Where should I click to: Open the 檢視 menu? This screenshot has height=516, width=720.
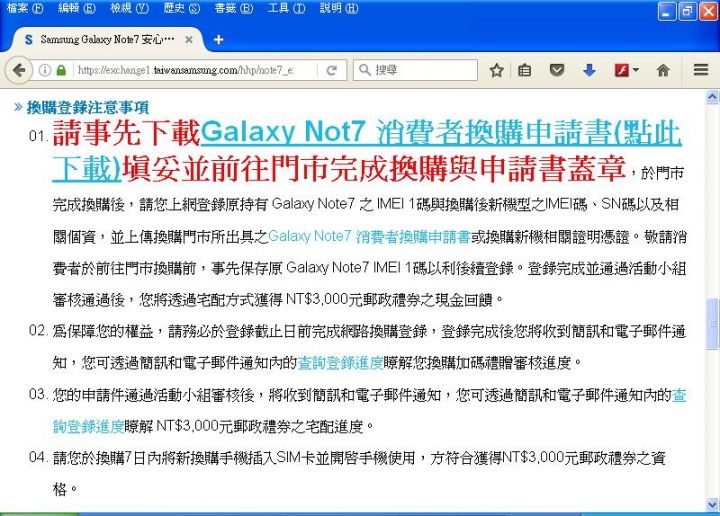coord(129,8)
